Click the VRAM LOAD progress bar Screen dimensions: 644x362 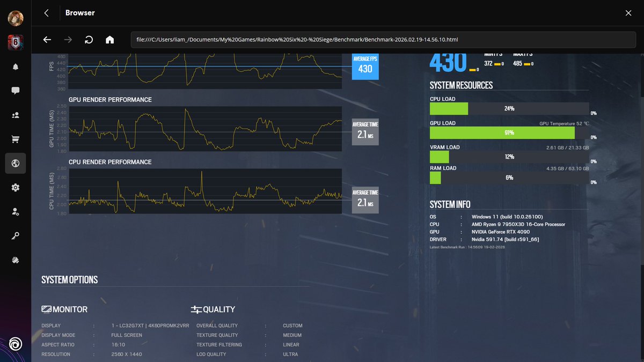(509, 157)
